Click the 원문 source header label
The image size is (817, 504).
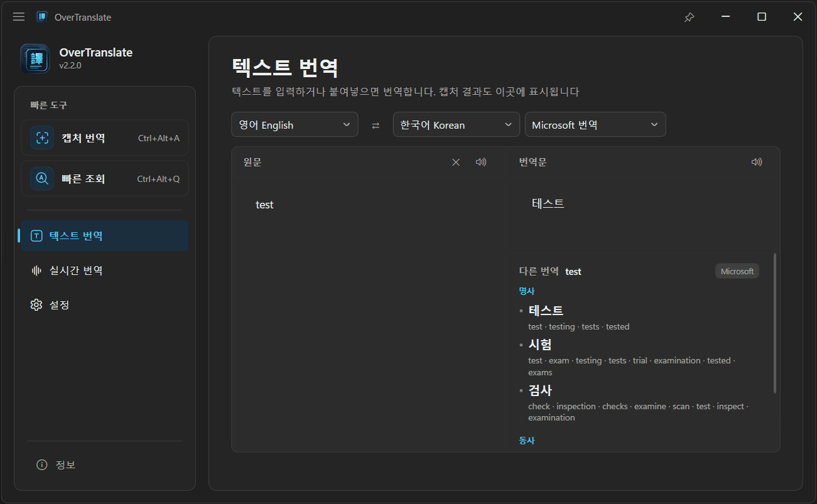tap(252, 162)
